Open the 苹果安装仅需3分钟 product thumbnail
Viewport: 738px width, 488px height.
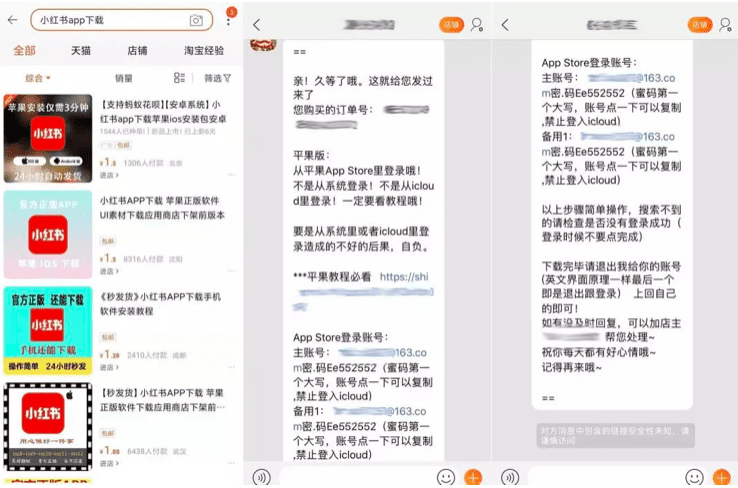(x=48, y=138)
